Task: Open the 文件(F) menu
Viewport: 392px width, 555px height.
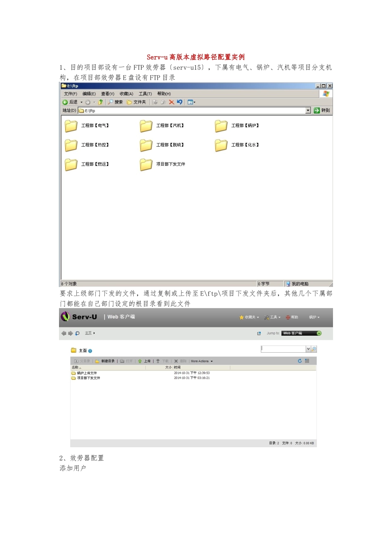Action: tap(71, 94)
